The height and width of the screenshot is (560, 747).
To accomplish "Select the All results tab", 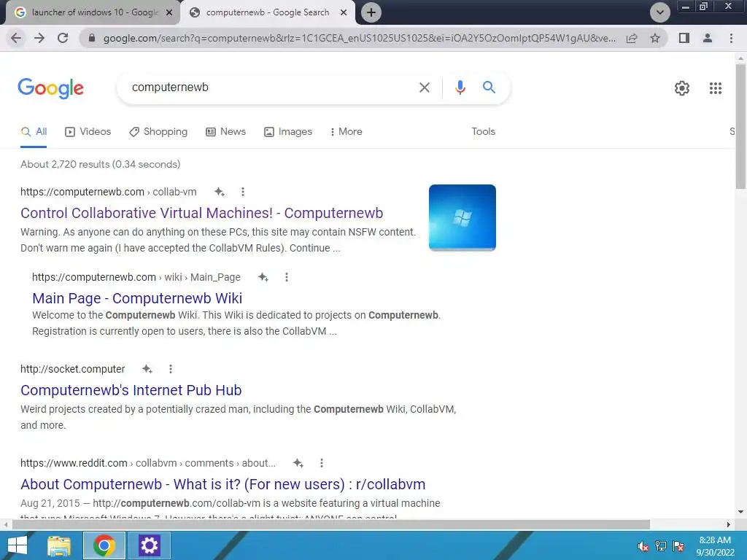I will (x=34, y=132).
